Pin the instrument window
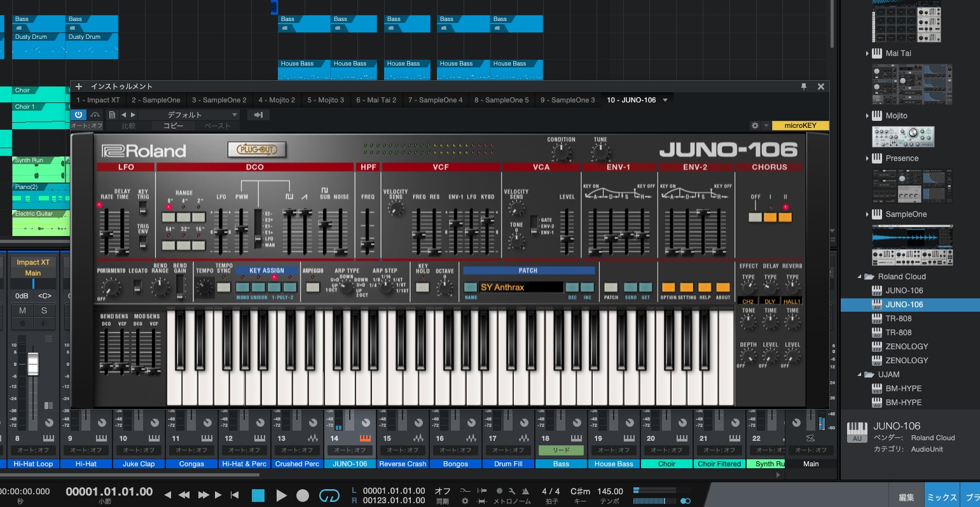 (x=804, y=87)
